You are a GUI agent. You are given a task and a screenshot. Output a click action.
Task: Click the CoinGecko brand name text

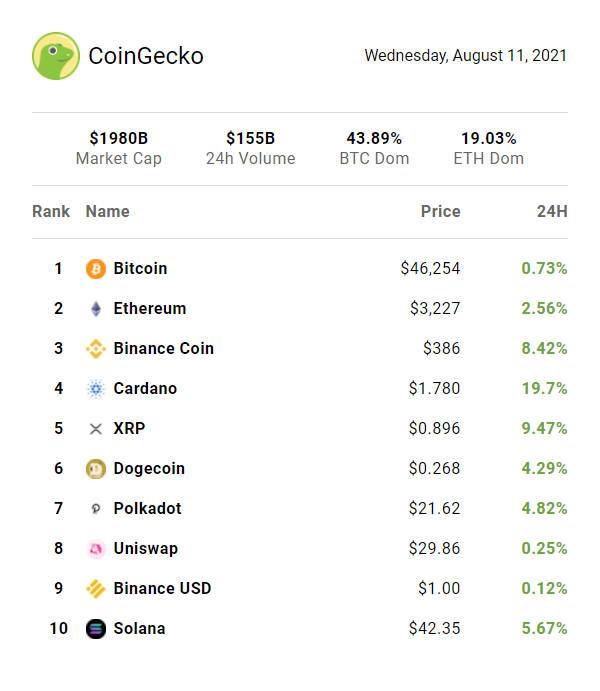[x=146, y=56]
